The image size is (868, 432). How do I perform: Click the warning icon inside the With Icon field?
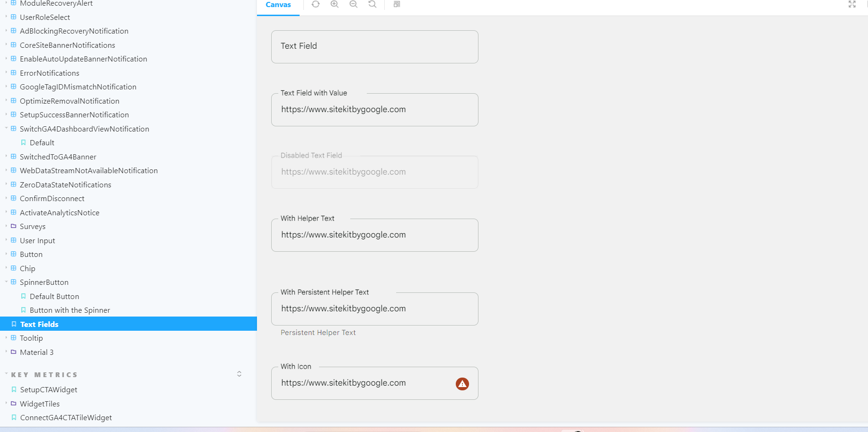click(x=462, y=384)
